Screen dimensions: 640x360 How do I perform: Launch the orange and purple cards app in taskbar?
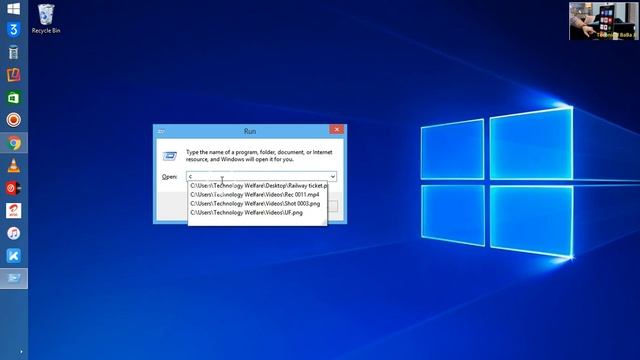click(x=13, y=75)
